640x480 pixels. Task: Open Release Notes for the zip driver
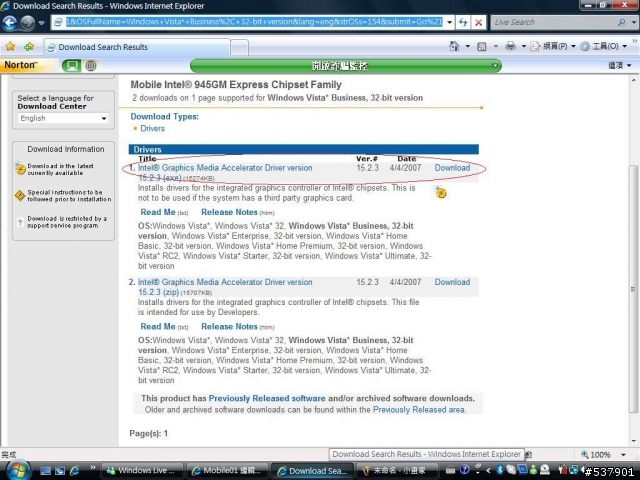click(229, 327)
